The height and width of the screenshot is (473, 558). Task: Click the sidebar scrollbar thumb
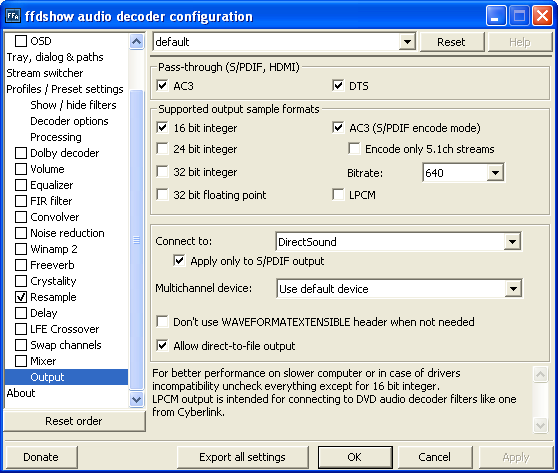[137, 240]
